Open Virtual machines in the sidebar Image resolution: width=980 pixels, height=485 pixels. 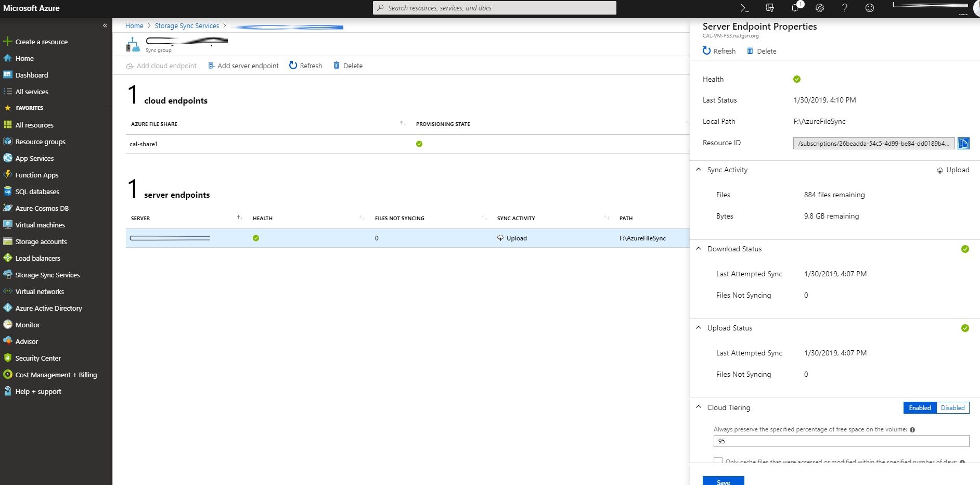pyautogui.click(x=40, y=225)
